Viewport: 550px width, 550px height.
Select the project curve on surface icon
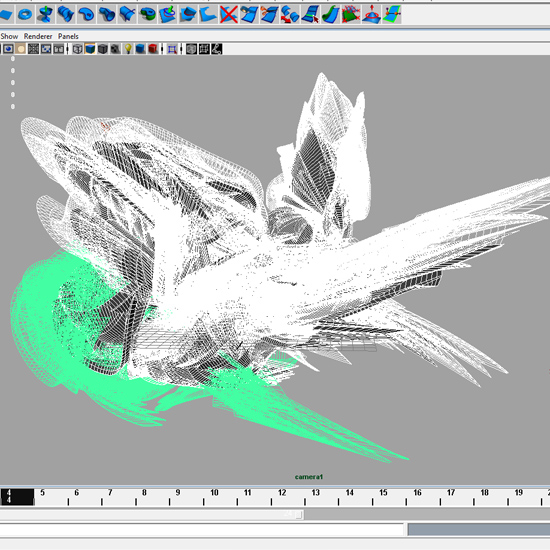click(x=167, y=14)
